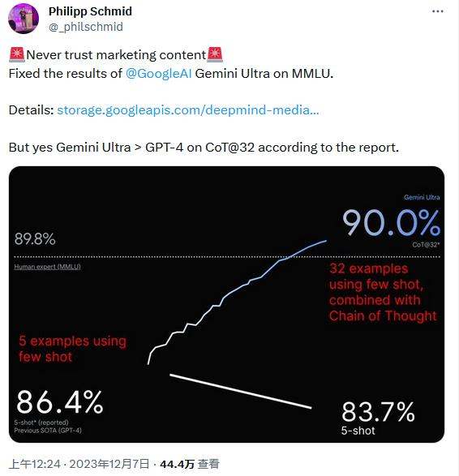The image size is (459, 476).
Task: Click red '5 examples using few shot' annotation
Action: [x=72, y=349]
